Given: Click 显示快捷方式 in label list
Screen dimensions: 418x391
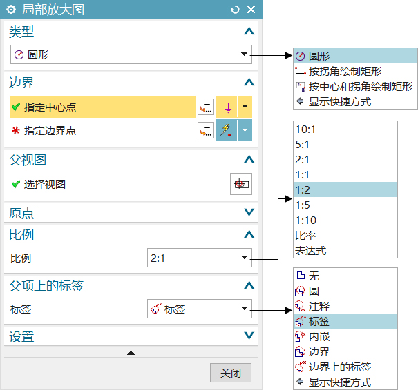Looking at the screenshot, I should [x=345, y=382].
